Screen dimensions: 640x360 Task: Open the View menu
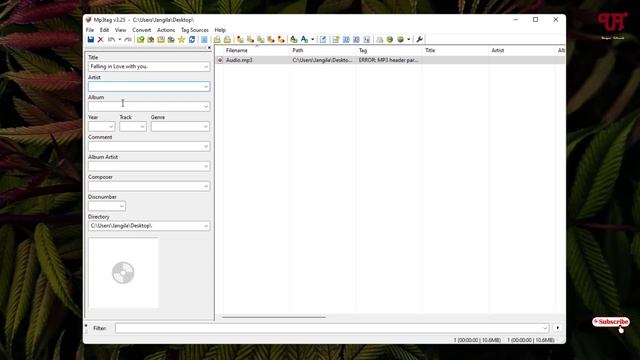[120, 30]
